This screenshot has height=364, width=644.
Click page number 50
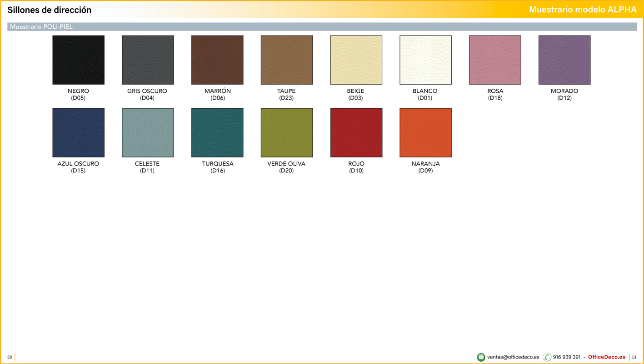pyautogui.click(x=10, y=357)
